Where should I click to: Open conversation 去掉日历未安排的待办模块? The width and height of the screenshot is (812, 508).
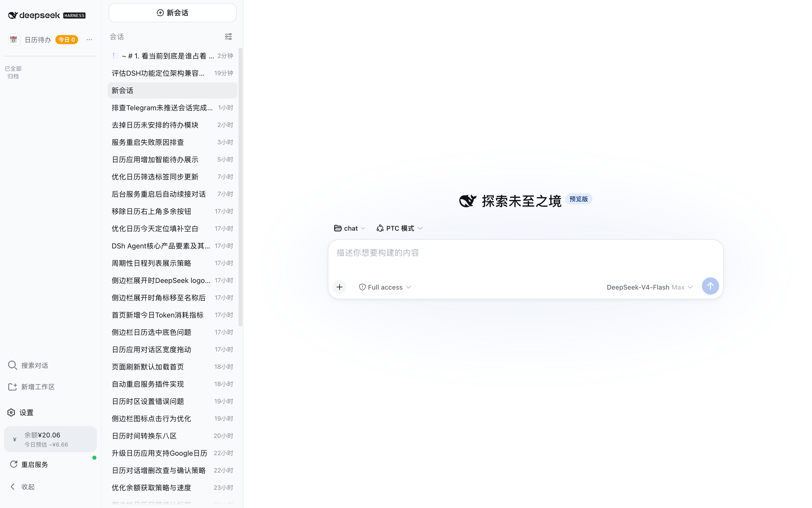pos(173,125)
